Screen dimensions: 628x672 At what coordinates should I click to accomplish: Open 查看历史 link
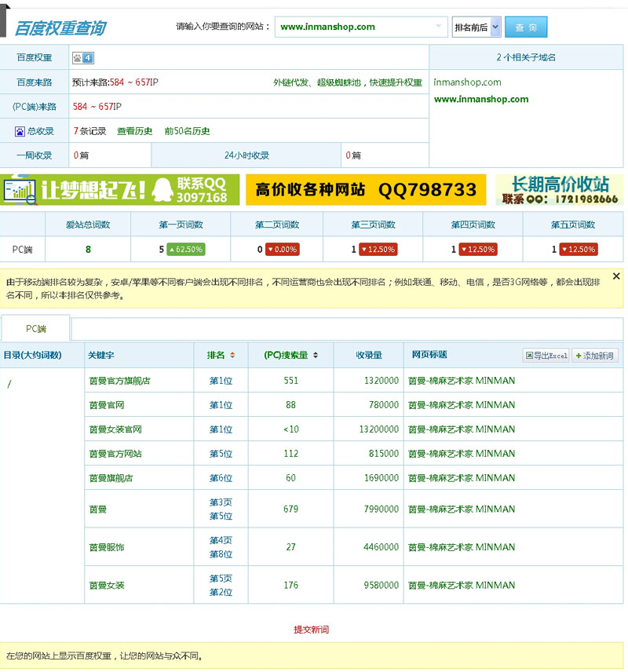134,131
